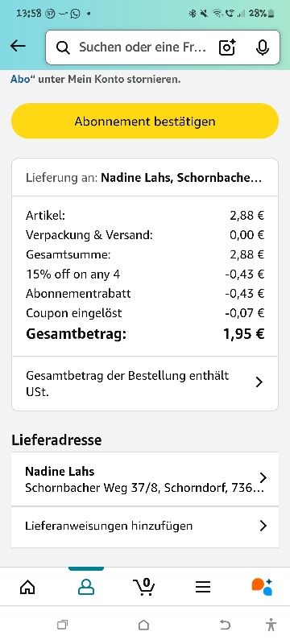Tap Android home navigation button
Screen dimensions: 290x644
143,625
